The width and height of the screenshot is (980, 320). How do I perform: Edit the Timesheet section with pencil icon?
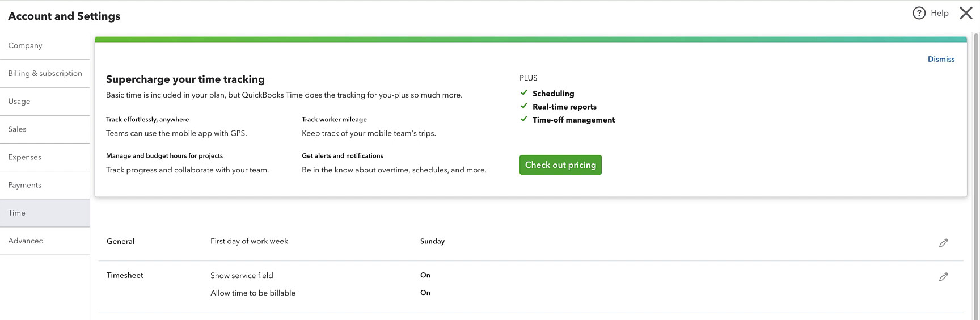pos(943,277)
